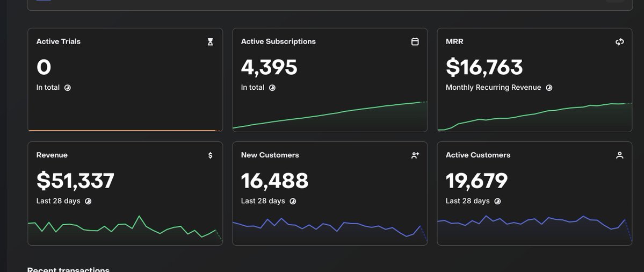Open the Active Subscriptions card title
Screen dimensions: 644x272
tap(278, 41)
